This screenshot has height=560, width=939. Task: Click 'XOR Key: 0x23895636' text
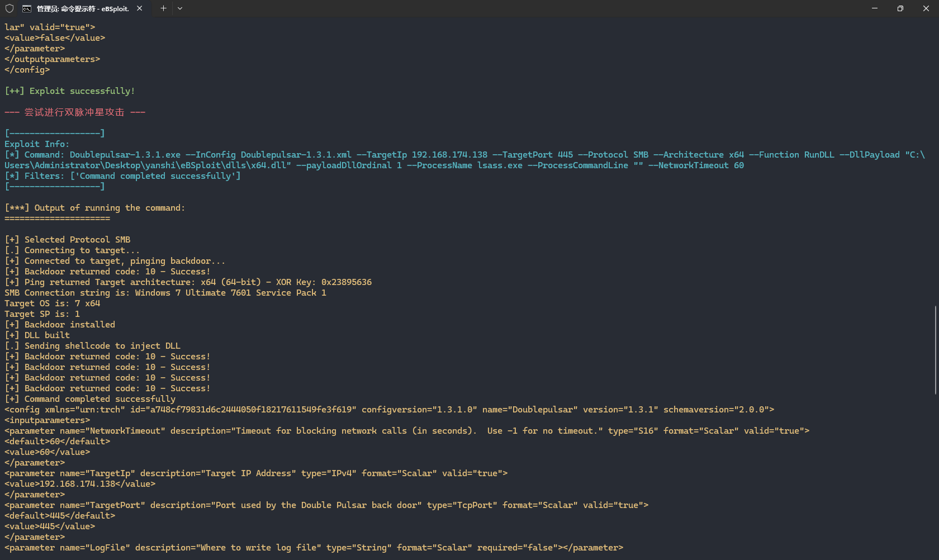(x=324, y=282)
